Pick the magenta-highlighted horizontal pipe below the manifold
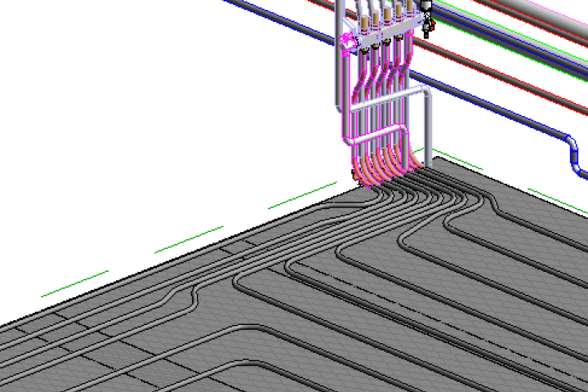Viewport: 588px width, 392px height. point(376,136)
